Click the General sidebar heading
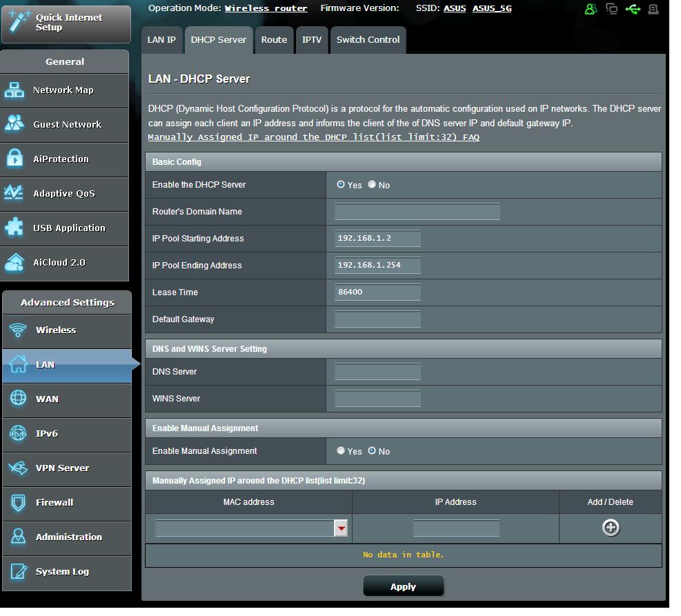 click(x=65, y=61)
